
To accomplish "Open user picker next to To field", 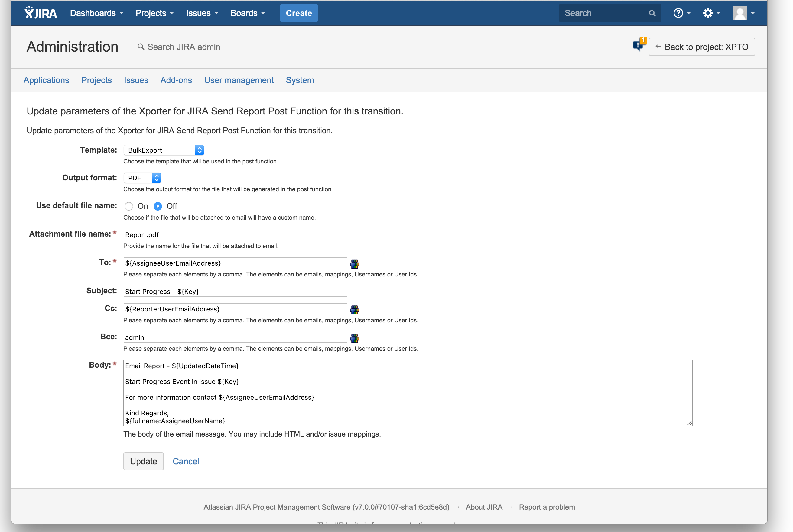I will pyautogui.click(x=354, y=264).
